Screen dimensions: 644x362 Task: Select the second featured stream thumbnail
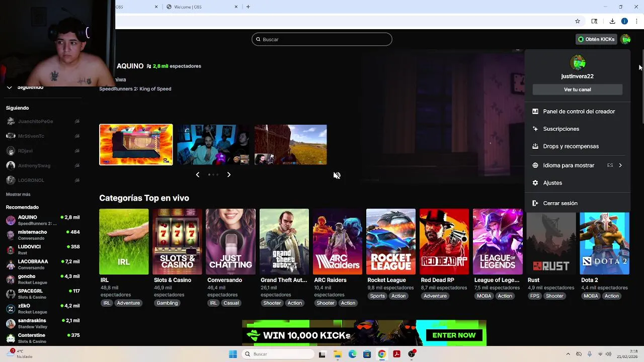click(x=213, y=144)
